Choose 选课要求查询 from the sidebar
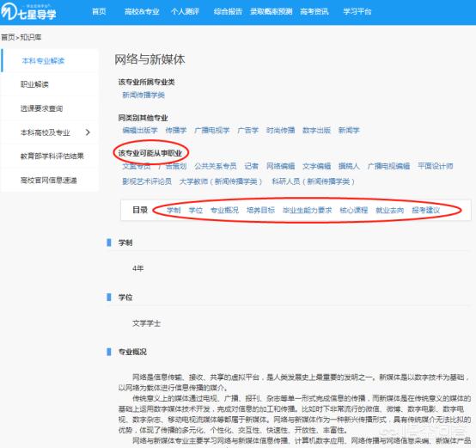Screen dimensions: 476x448 coord(41,108)
